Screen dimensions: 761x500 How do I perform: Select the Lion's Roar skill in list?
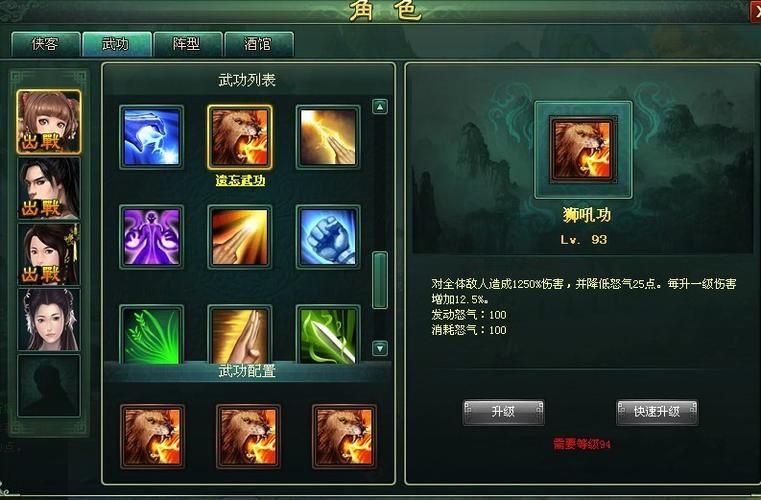240,137
